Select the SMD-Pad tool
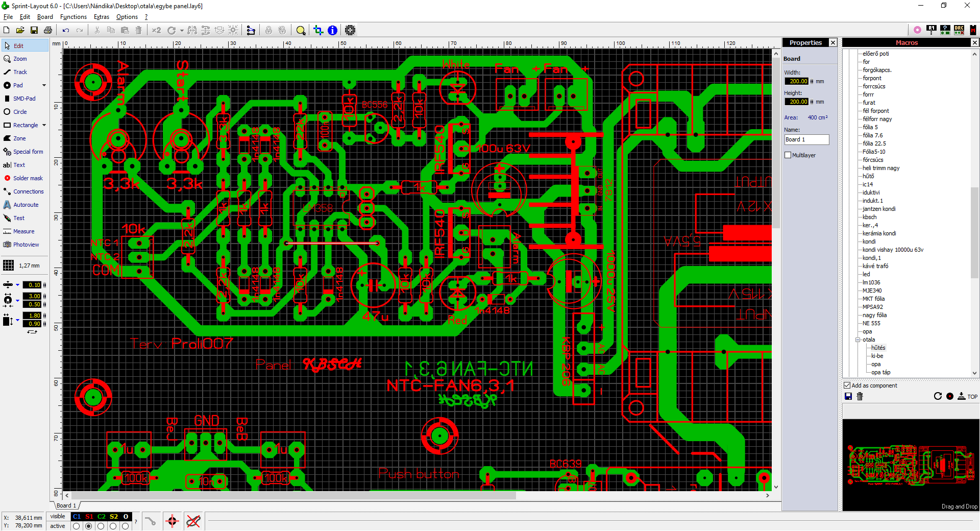 [x=24, y=99]
